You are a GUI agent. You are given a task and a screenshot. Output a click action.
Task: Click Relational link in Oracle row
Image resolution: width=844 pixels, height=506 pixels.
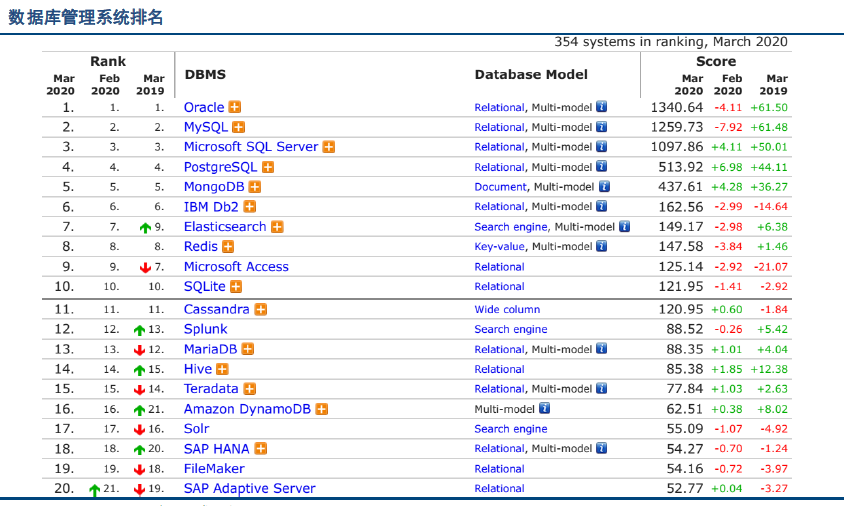(x=500, y=107)
